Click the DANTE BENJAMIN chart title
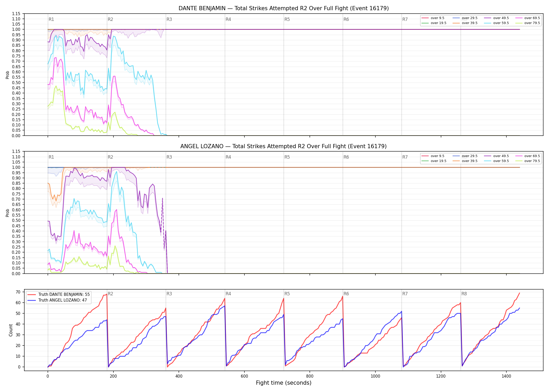549x392 pixels. pyautogui.click(x=284, y=8)
